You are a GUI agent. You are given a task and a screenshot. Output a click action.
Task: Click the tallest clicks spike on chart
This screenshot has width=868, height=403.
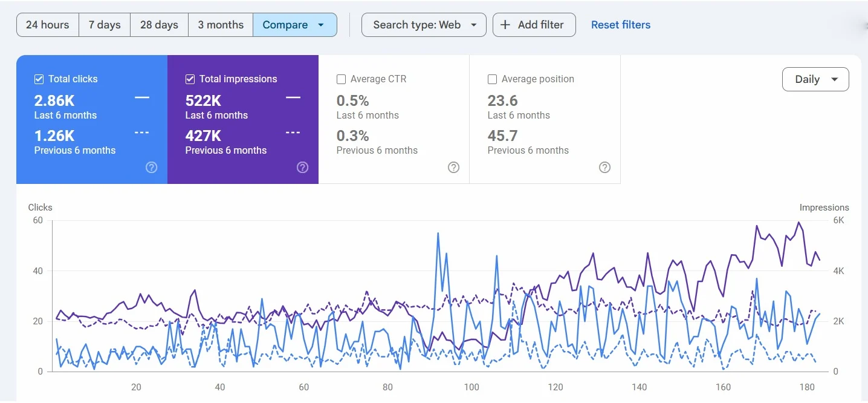click(438, 233)
